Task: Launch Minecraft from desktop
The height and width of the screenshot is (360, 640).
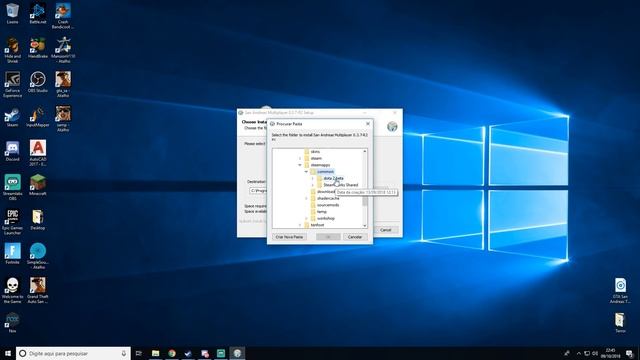Action: pos(38,185)
